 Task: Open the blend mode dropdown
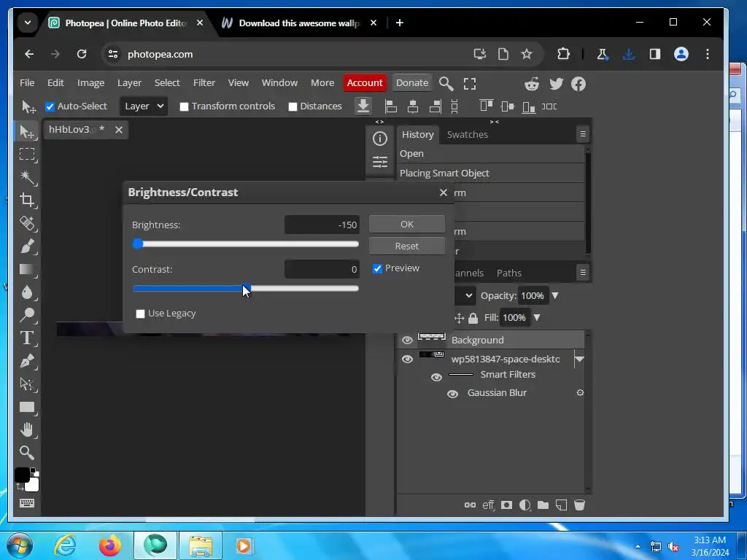click(x=465, y=296)
